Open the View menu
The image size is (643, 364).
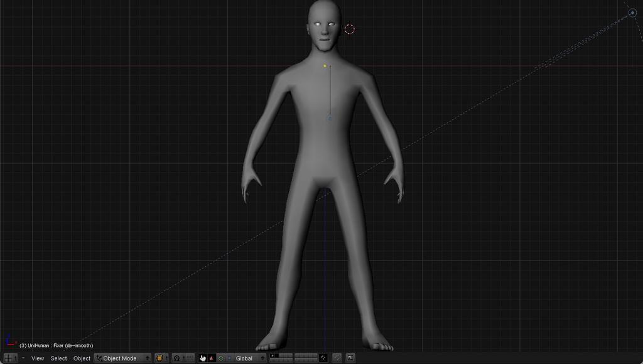pyautogui.click(x=37, y=358)
